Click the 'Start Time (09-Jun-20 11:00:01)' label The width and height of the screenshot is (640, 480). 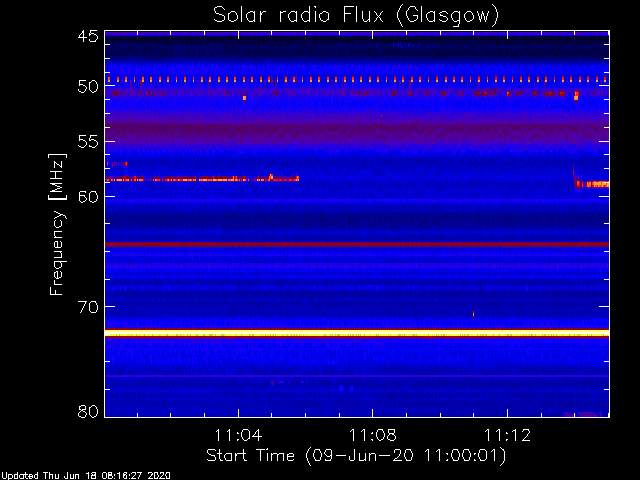[x=356, y=455]
